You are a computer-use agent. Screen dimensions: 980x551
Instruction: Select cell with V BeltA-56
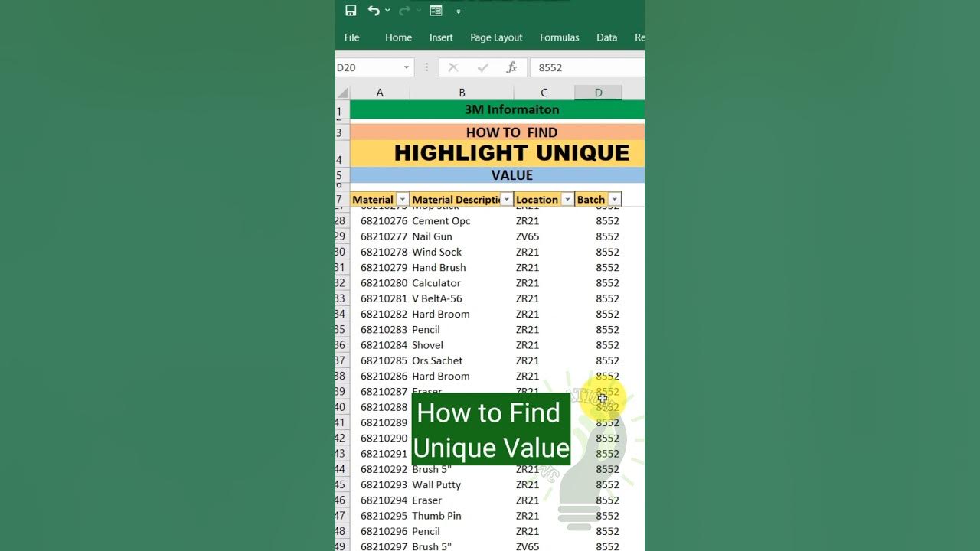pos(462,298)
